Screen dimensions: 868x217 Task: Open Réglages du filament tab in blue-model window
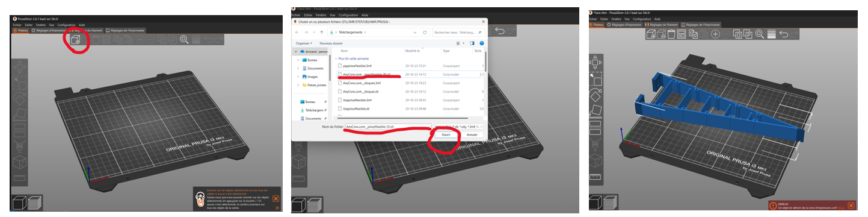[x=662, y=25]
